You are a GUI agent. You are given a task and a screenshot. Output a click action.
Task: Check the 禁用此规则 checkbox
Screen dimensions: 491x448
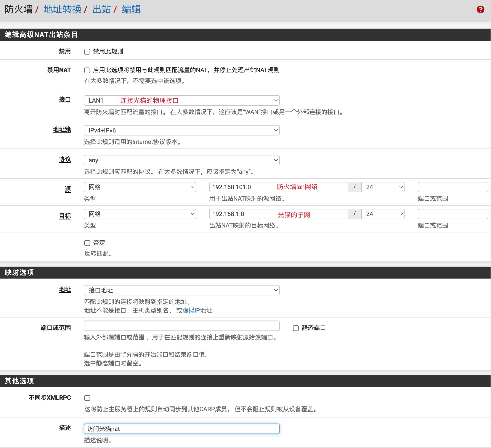coord(87,52)
